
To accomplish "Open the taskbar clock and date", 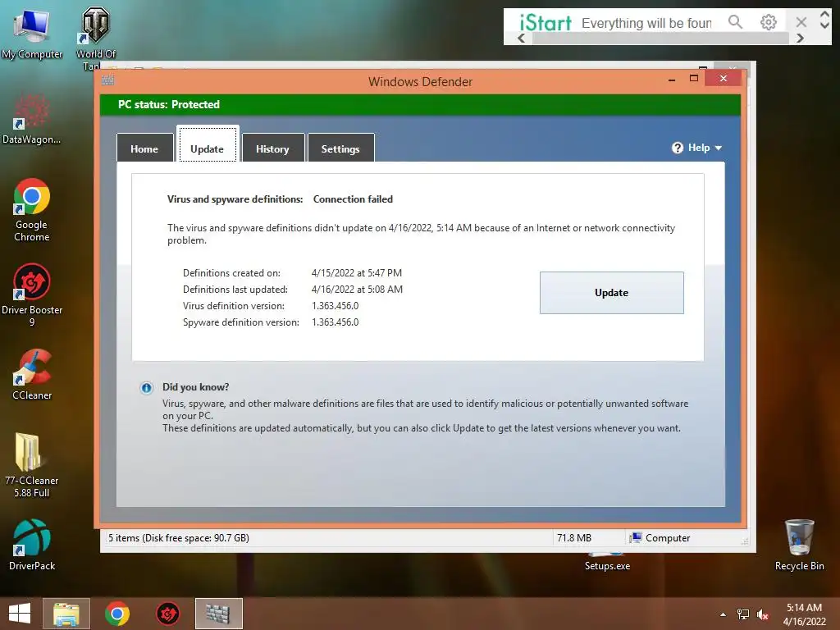I will 804,614.
